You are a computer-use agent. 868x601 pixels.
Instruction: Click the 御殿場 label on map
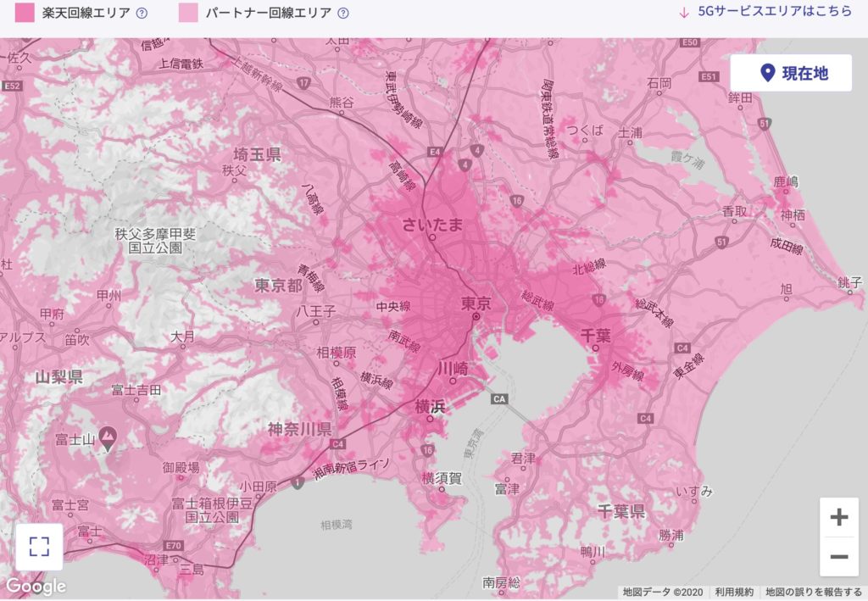181,468
